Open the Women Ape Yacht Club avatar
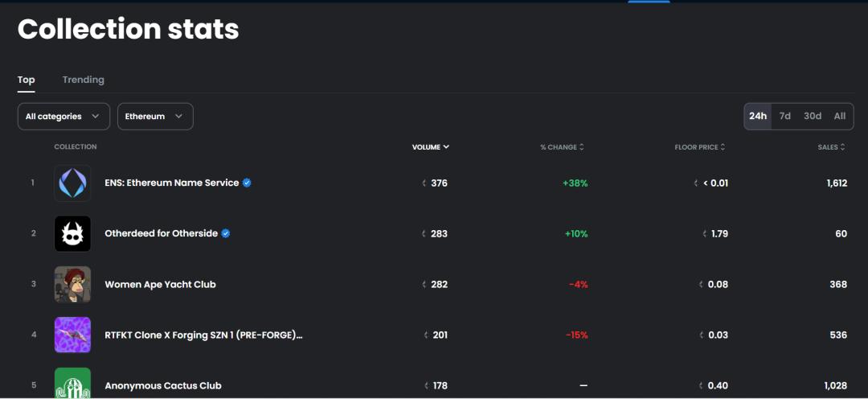 72,285
